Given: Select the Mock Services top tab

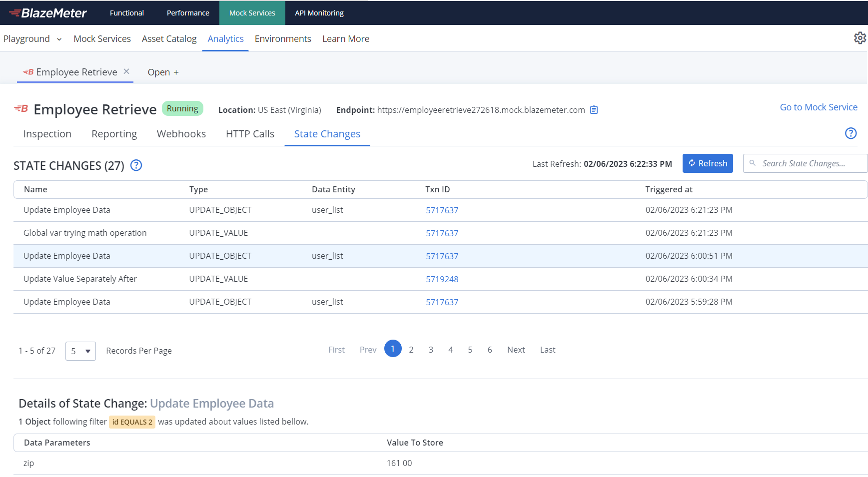Looking at the screenshot, I should (x=252, y=13).
